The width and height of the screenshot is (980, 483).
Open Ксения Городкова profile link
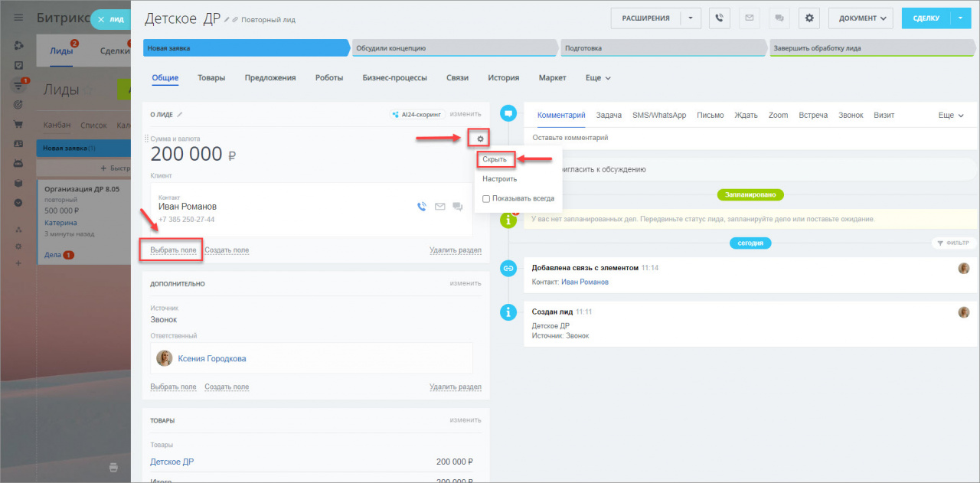pos(212,358)
